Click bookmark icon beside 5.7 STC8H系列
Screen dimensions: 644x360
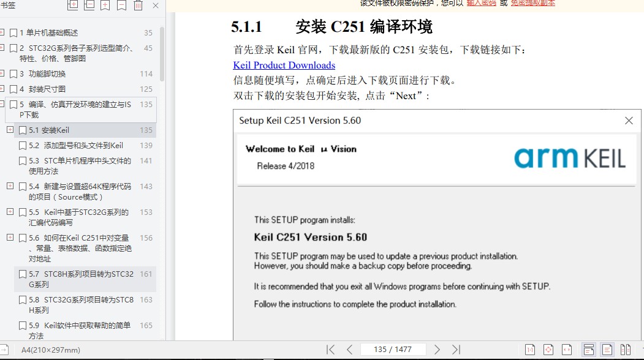pos(23,274)
